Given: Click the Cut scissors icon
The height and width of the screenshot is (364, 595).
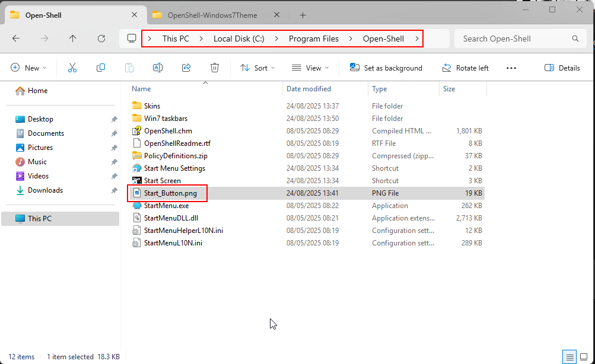Looking at the screenshot, I should (x=72, y=68).
